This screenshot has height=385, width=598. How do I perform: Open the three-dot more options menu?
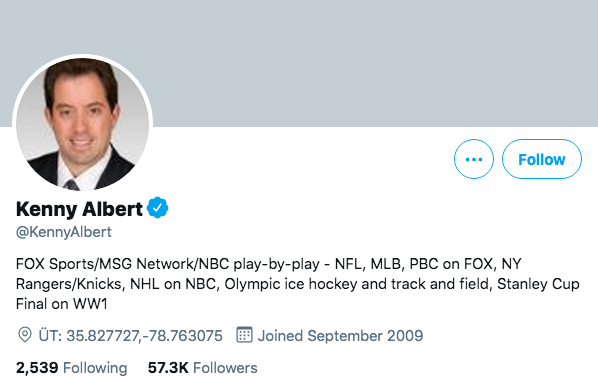coord(474,159)
